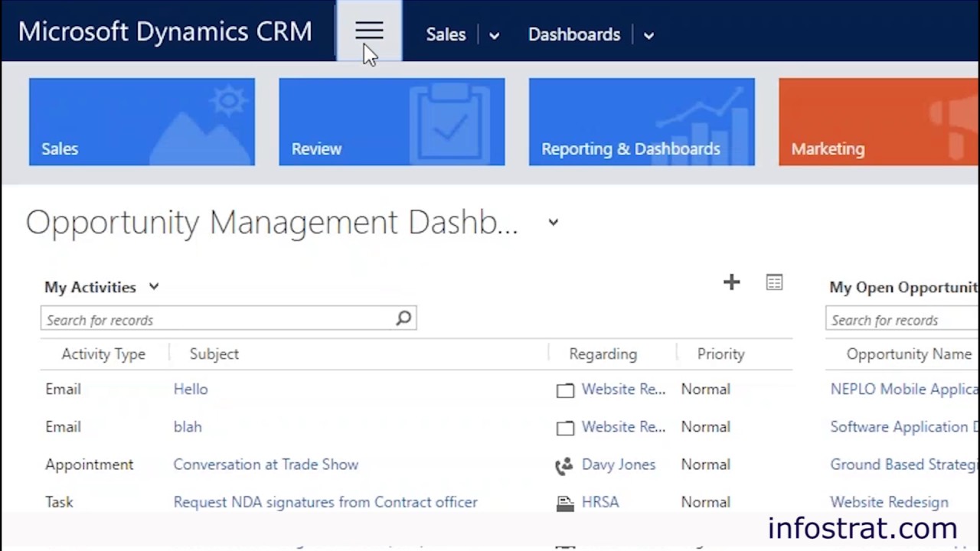The height and width of the screenshot is (551, 980).
Task: Open the Sales tile
Action: click(x=142, y=122)
